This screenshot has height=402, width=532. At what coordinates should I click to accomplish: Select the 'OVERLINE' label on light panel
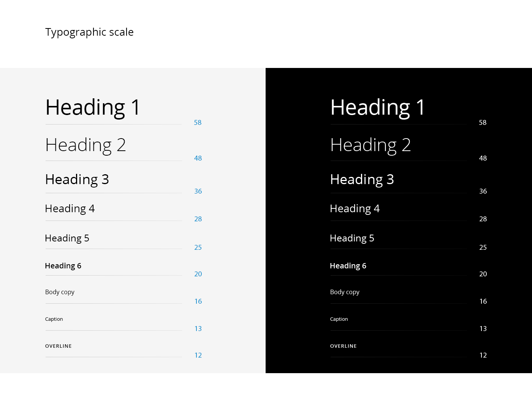[x=59, y=346]
